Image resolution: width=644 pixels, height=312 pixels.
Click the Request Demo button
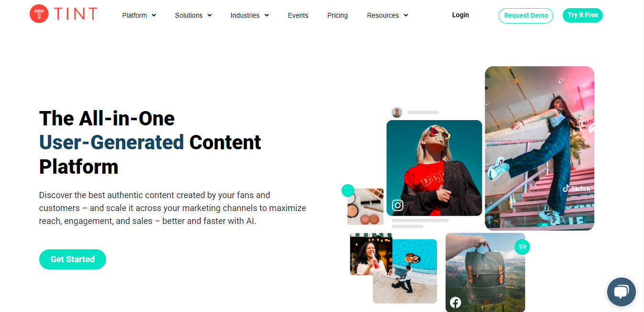pyautogui.click(x=526, y=15)
